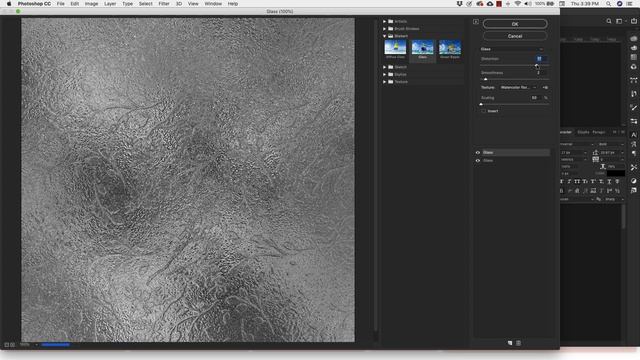The height and width of the screenshot is (360, 640).
Task: Hide the highlighted Glass effect layer eye
Action: tap(478, 153)
